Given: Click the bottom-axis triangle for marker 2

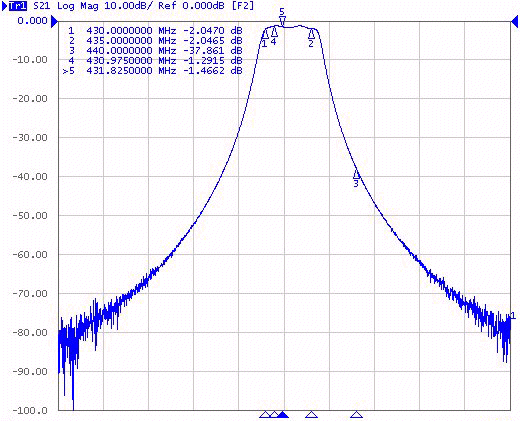Looking at the screenshot, I should [x=311, y=414].
